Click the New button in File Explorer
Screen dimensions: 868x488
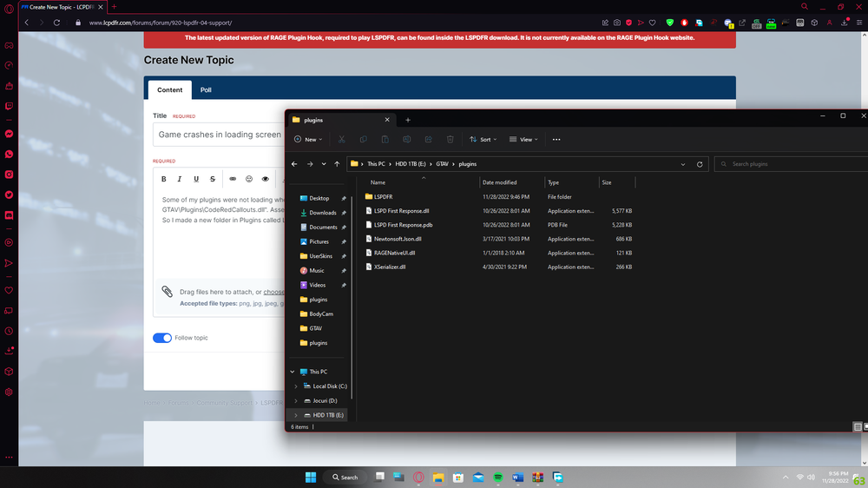308,139
